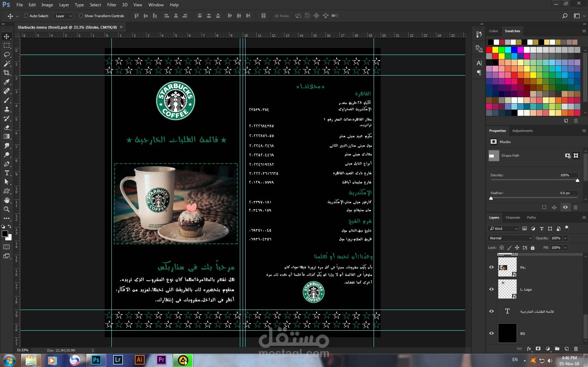Hide the Pic. layer

coord(491,267)
